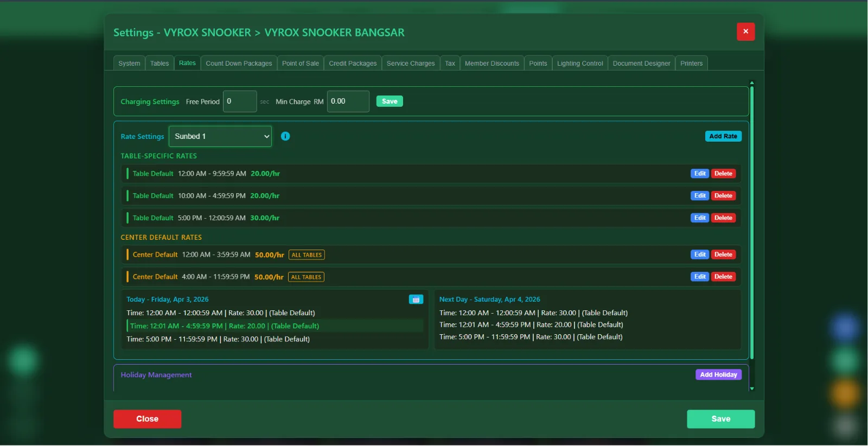Click the Min Charge RM field

[348, 101]
